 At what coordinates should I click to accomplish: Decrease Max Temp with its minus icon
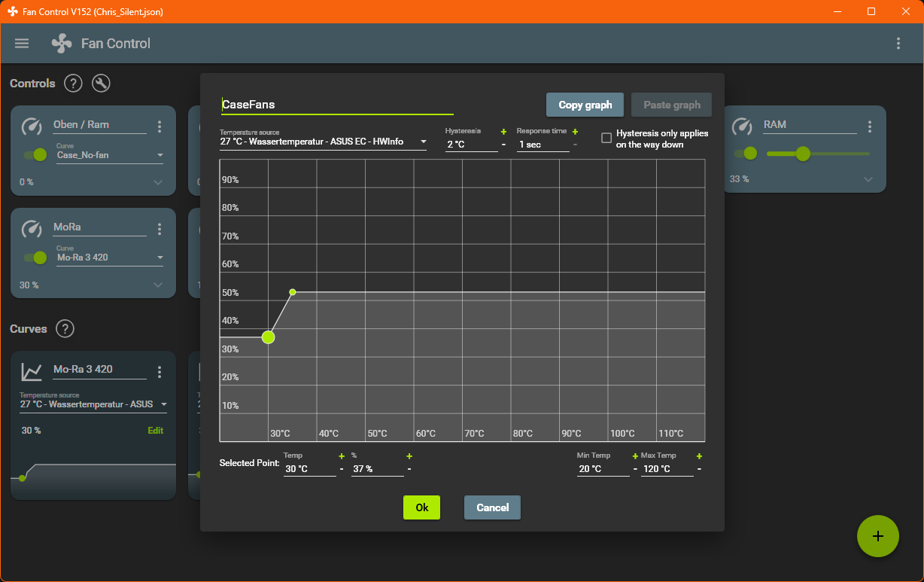tap(699, 468)
